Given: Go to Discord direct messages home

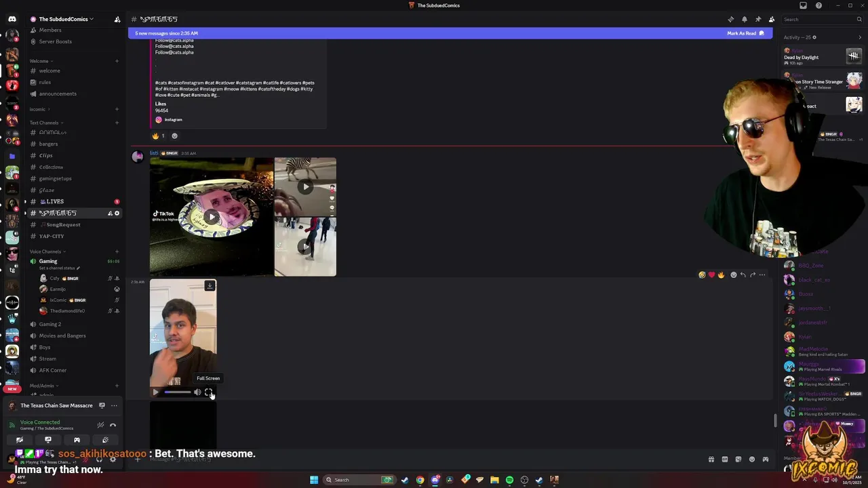Looking at the screenshot, I should pos(12,19).
